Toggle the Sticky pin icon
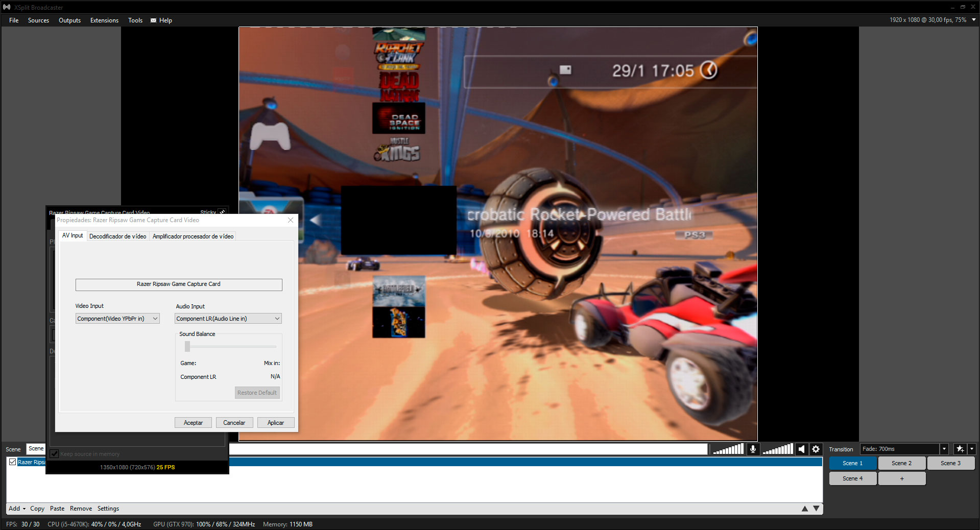 (x=222, y=211)
